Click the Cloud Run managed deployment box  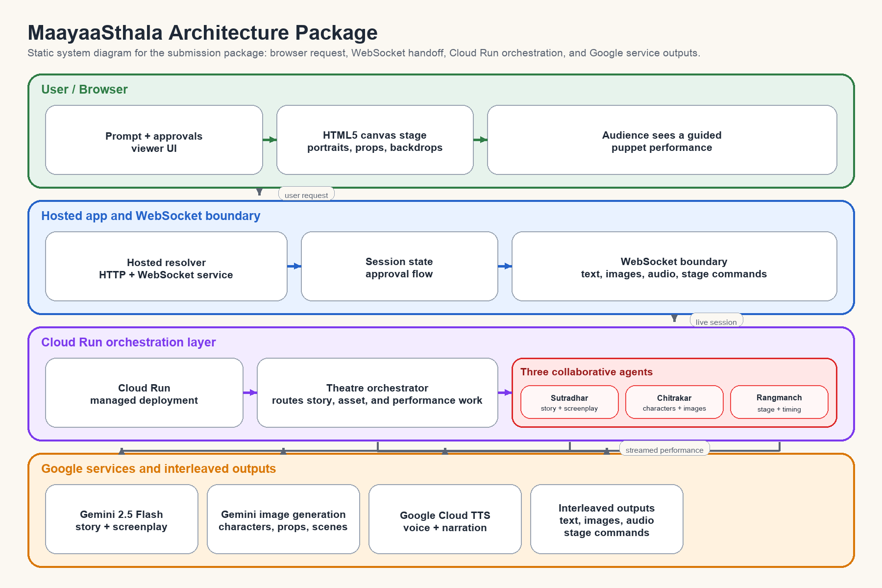pos(144,392)
